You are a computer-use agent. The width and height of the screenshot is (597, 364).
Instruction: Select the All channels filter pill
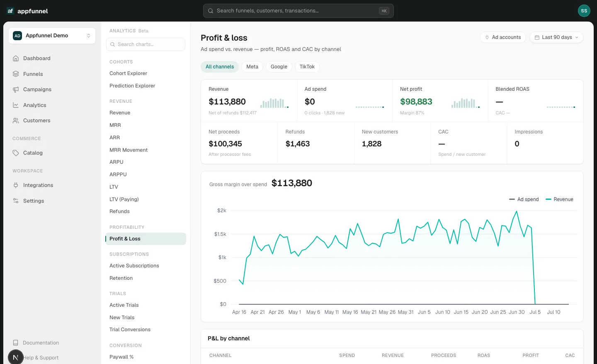pyautogui.click(x=220, y=67)
